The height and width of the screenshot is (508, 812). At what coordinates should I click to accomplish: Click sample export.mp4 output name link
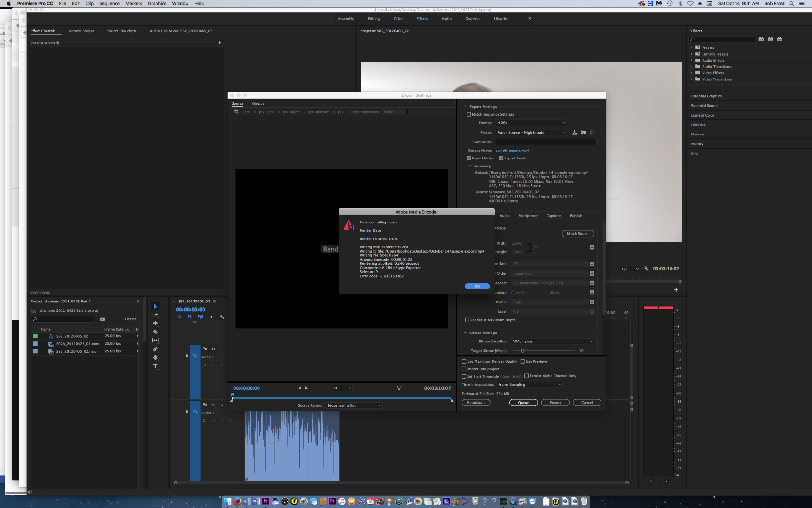click(x=512, y=151)
